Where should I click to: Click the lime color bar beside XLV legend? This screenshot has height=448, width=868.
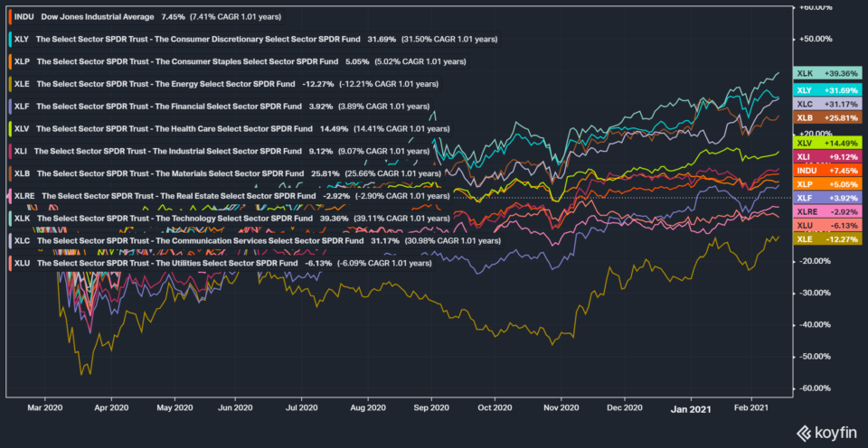[x=11, y=129]
